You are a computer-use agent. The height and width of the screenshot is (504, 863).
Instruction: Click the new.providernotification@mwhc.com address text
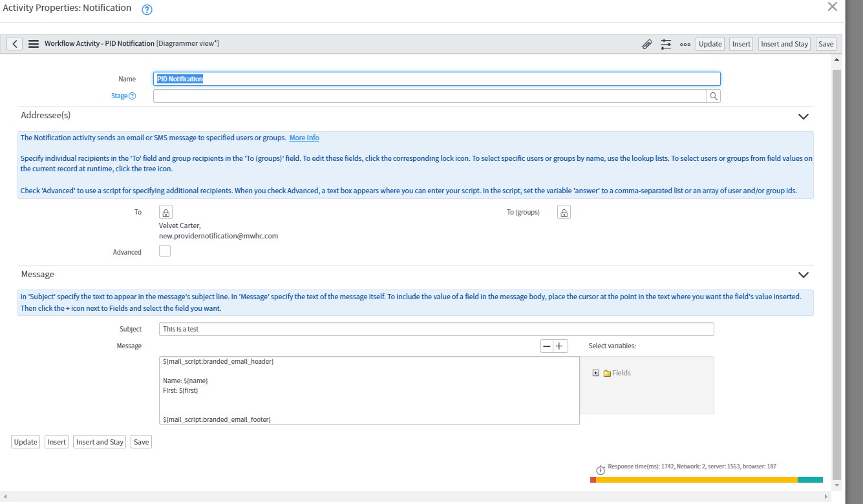[218, 236]
